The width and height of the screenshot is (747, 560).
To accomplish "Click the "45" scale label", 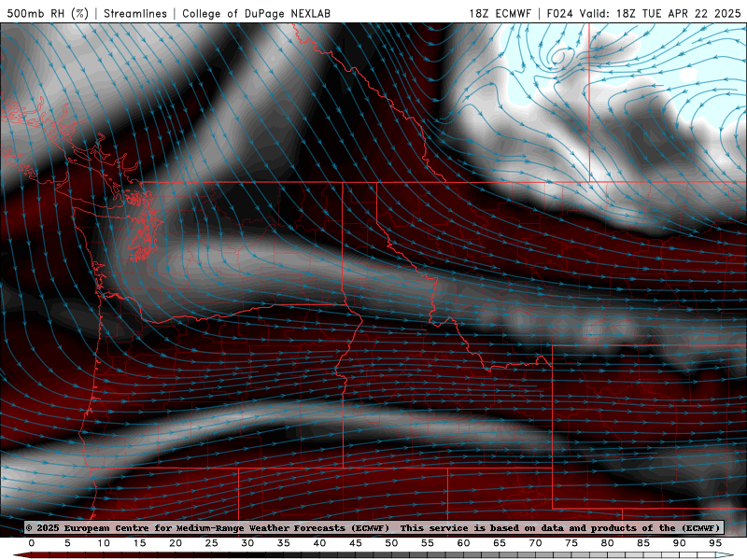I will (x=356, y=543).
